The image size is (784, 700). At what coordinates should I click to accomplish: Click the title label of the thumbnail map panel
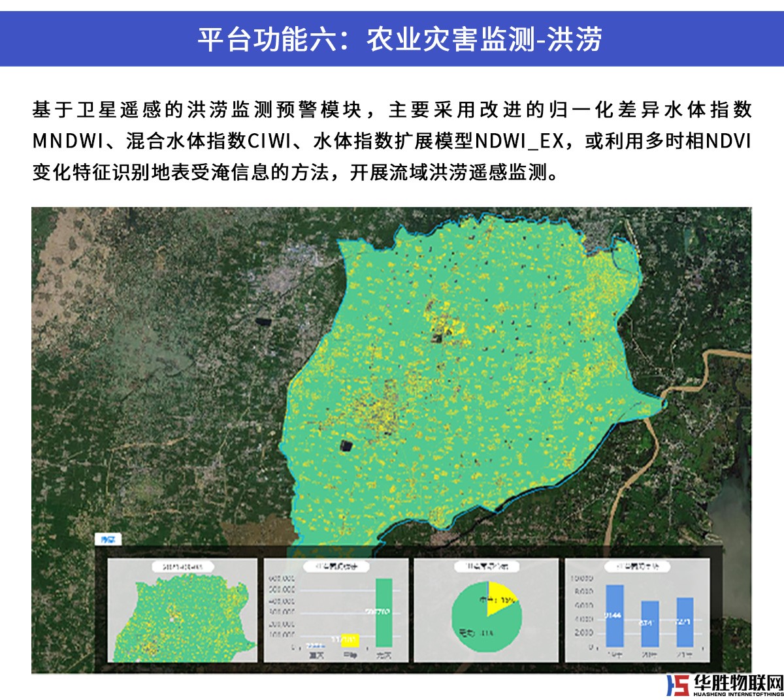pos(182,566)
